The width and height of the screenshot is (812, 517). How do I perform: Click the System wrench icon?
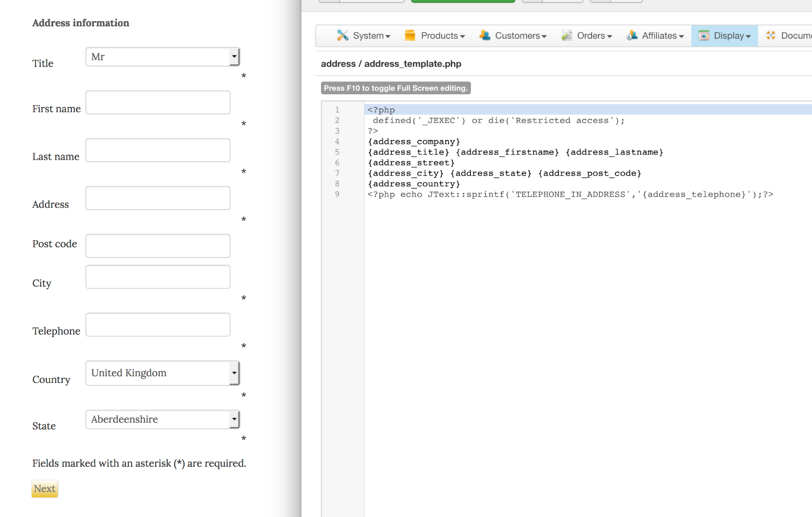click(x=342, y=35)
